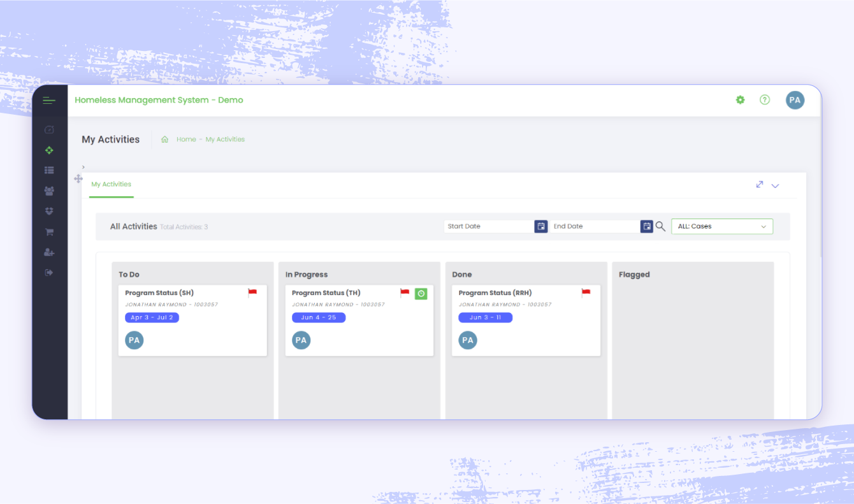The width and height of the screenshot is (854, 504).
Task: Go to Home breadcrumb link
Action: click(x=186, y=140)
